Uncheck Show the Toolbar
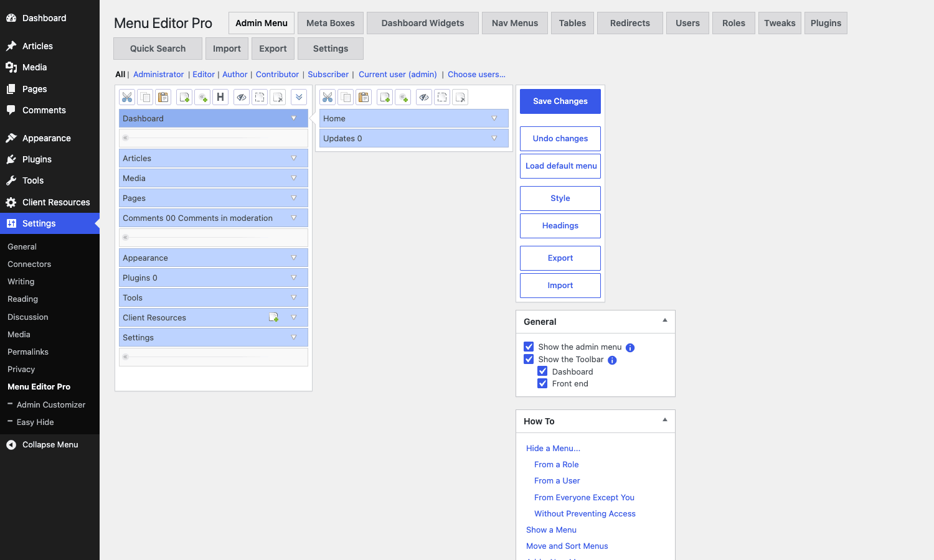 pyautogui.click(x=529, y=359)
